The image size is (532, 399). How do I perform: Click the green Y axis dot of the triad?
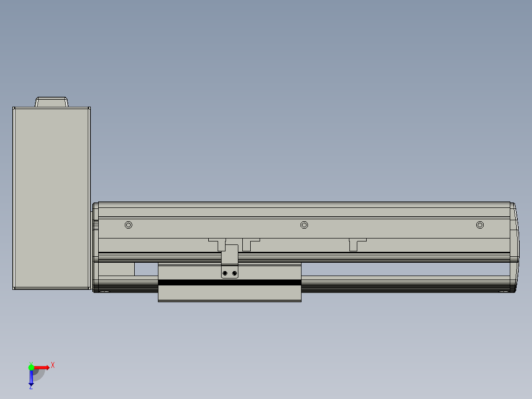(x=31, y=367)
